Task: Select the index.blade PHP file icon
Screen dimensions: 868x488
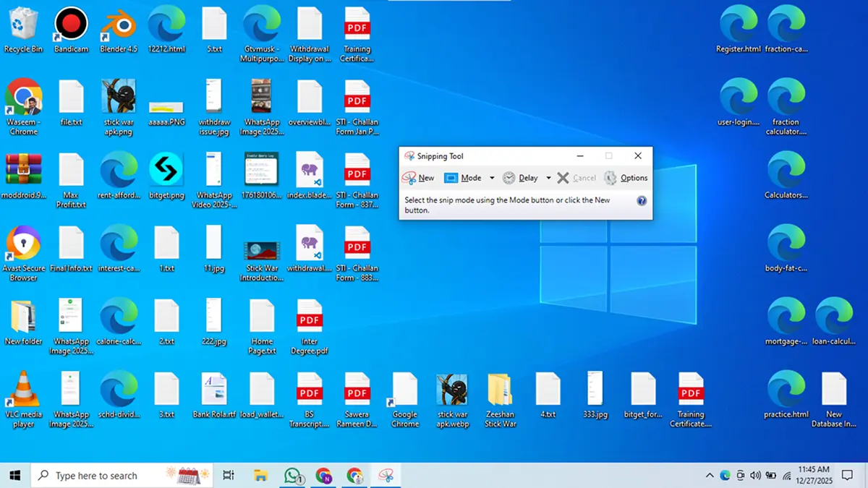Action: click(310, 176)
